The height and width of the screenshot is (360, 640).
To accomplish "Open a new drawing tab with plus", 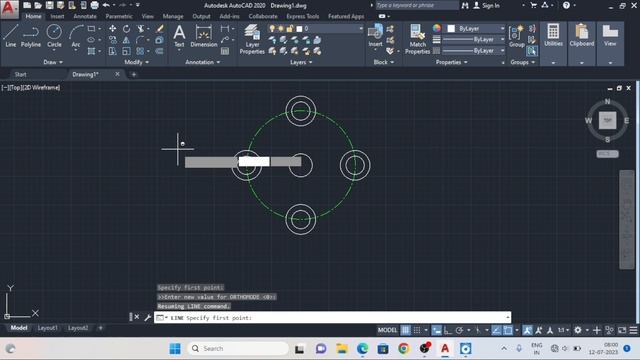I will click(133, 74).
